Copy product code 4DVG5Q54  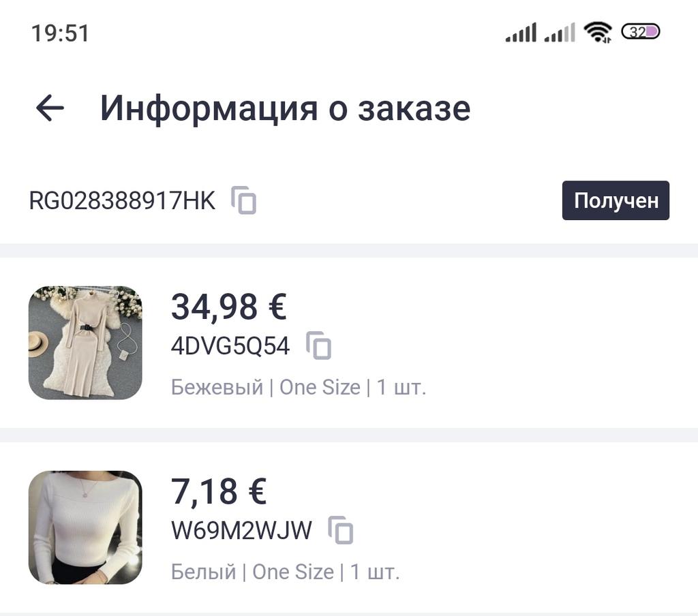point(318,346)
